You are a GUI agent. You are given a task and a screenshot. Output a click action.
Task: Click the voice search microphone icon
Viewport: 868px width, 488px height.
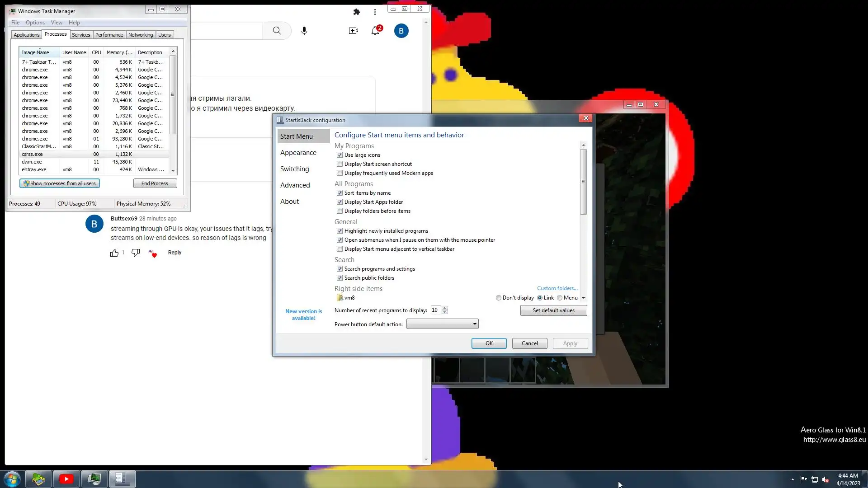(304, 31)
